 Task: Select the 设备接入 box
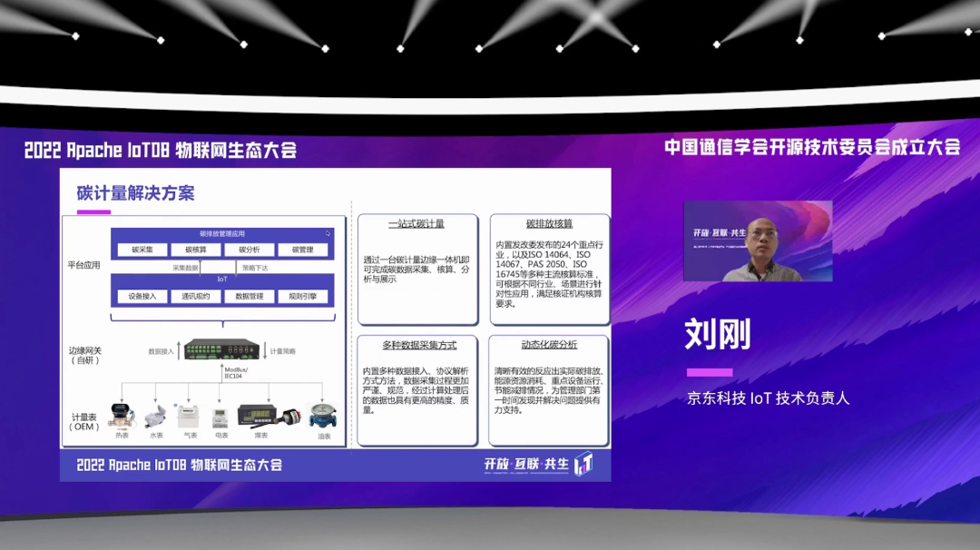[x=142, y=296]
